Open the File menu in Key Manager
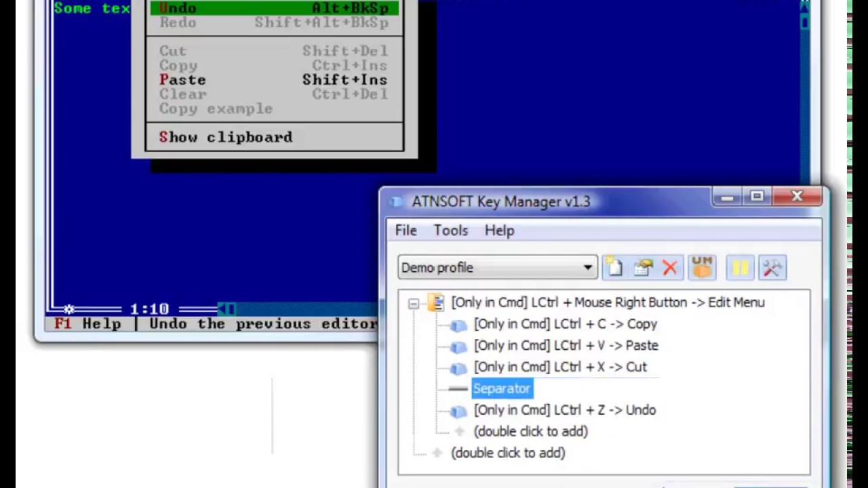The image size is (868, 488). pyautogui.click(x=406, y=230)
